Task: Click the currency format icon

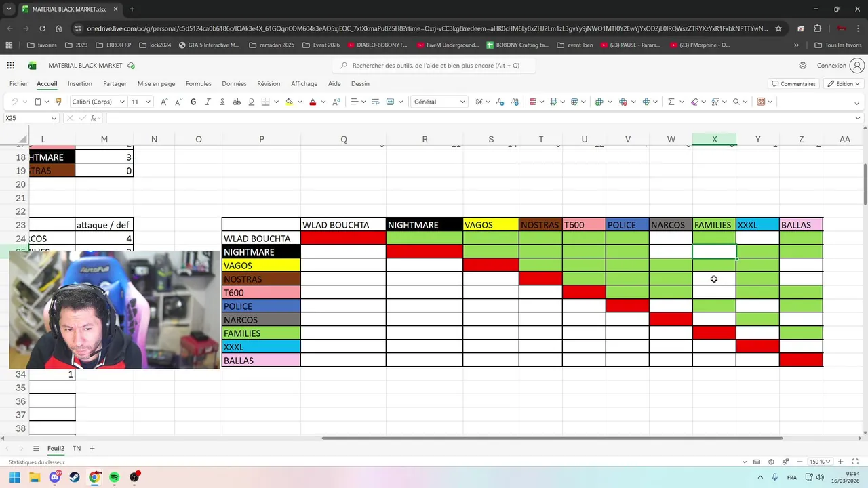Action: (479, 102)
